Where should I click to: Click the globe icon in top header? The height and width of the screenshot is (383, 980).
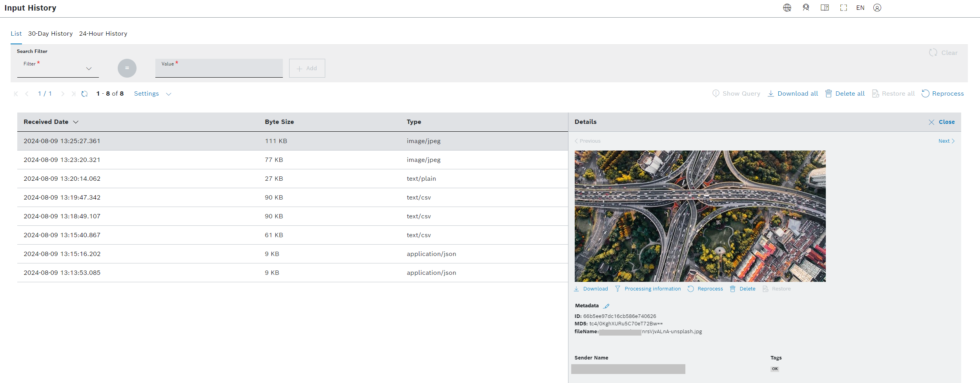(x=787, y=8)
